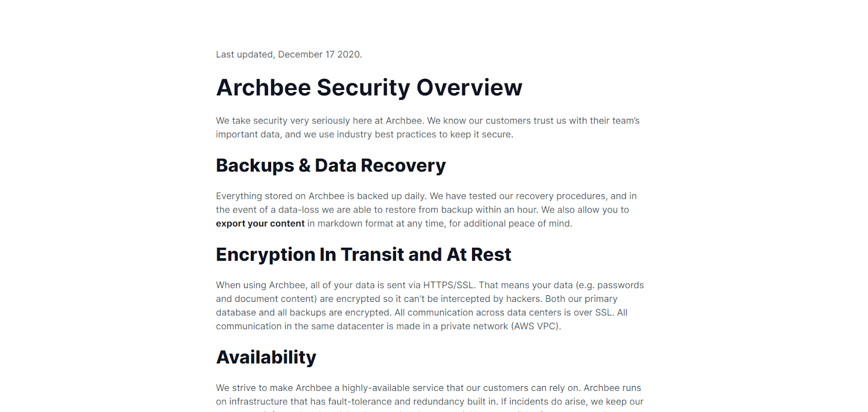Click the "Availability" section heading
This screenshot has width=868, height=412.
click(266, 357)
